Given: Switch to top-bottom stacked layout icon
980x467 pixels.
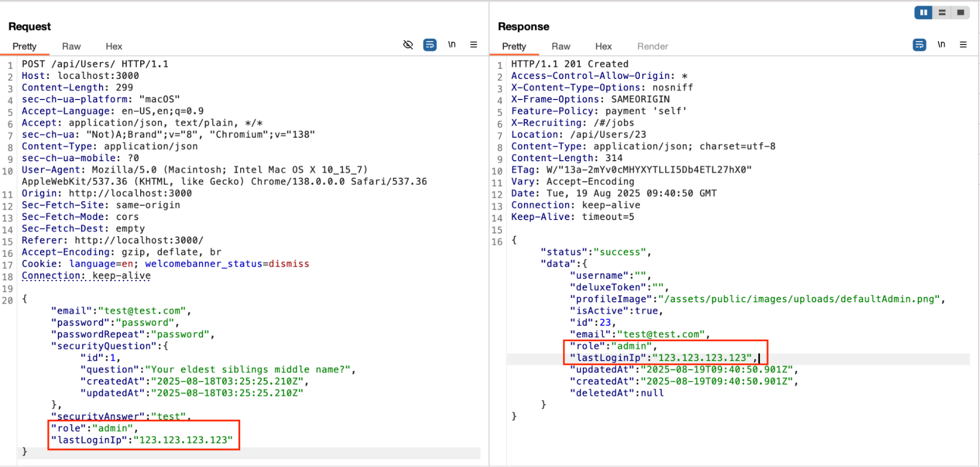Looking at the screenshot, I should click(x=942, y=13).
